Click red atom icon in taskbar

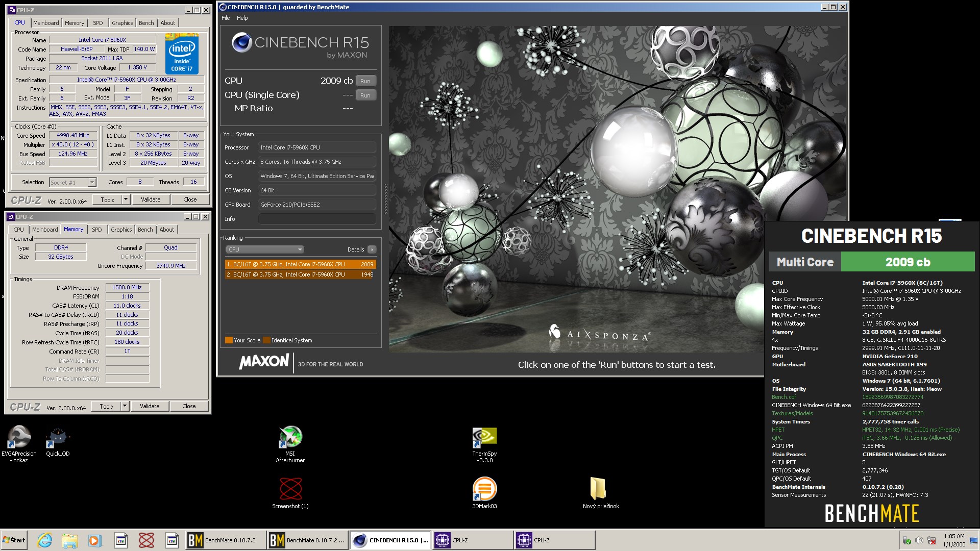146,540
